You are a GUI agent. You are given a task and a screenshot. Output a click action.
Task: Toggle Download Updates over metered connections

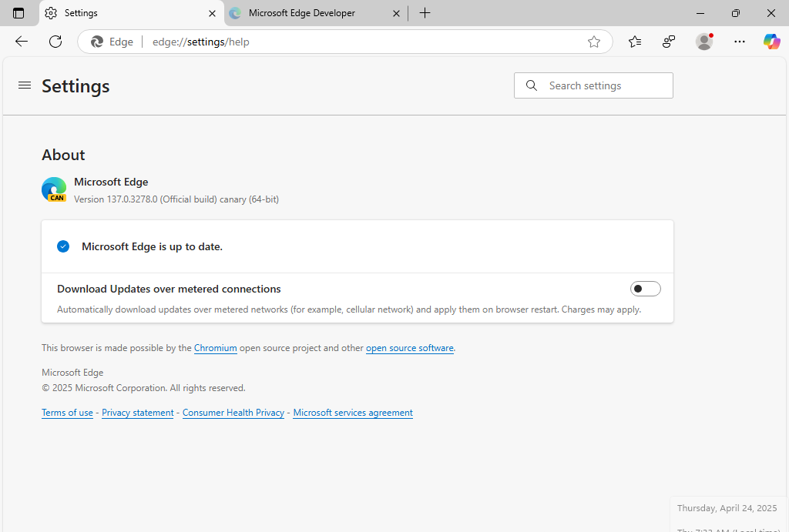click(x=645, y=289)
